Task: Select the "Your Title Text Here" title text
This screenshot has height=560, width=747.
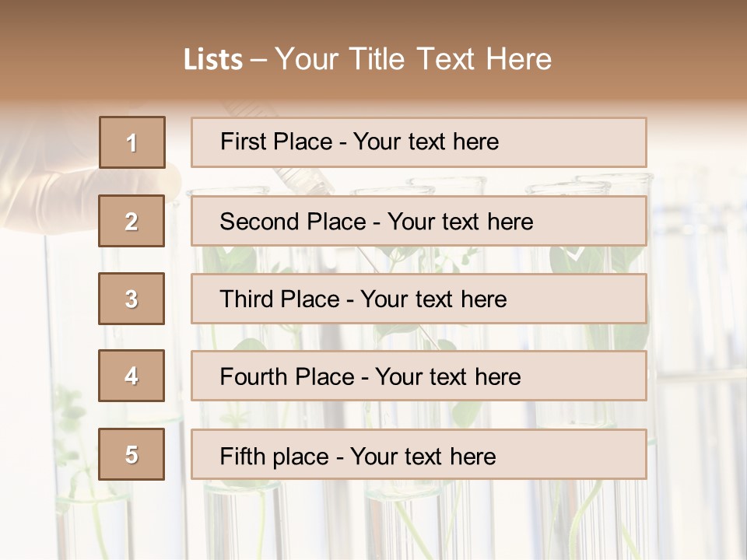Action: point(413,59)
